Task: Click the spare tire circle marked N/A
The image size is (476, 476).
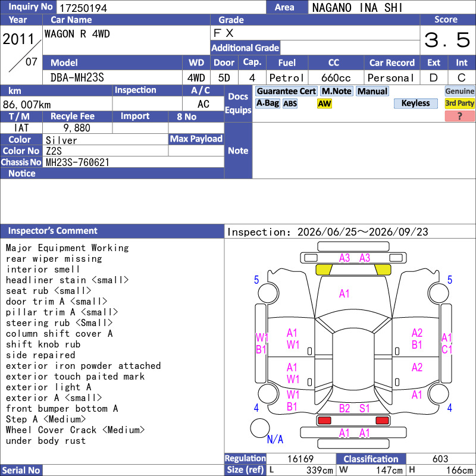Action: click(260, 428)
